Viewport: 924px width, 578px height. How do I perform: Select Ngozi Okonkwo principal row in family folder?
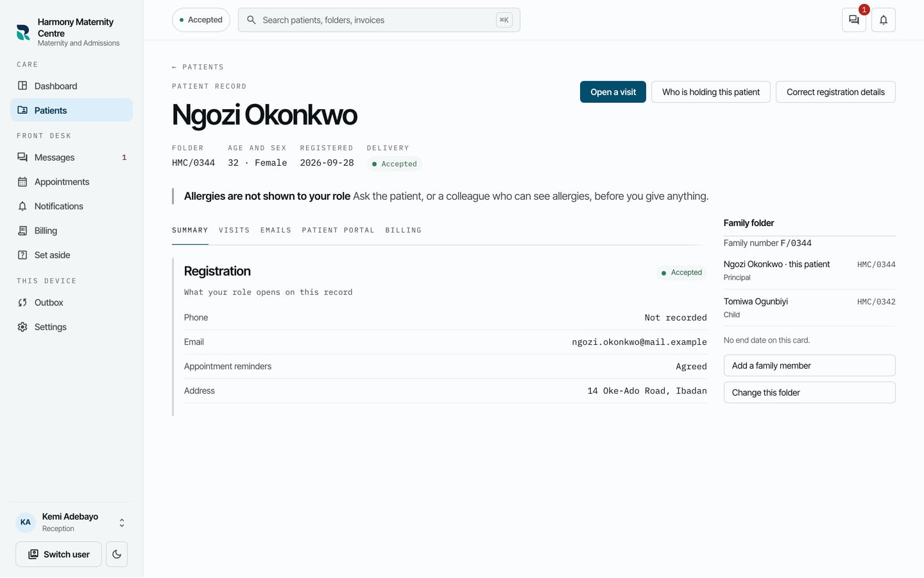point(810,270)
